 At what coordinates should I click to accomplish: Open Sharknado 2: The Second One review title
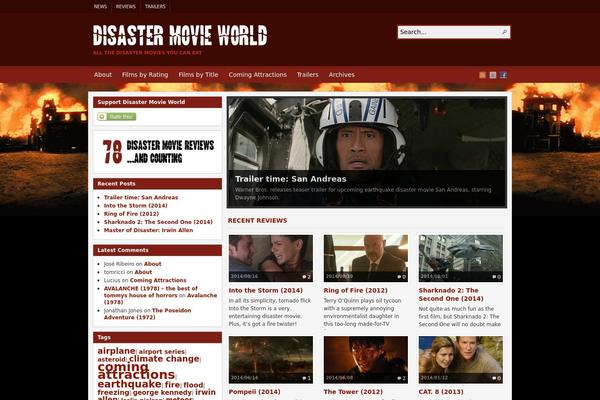(451, 294)
